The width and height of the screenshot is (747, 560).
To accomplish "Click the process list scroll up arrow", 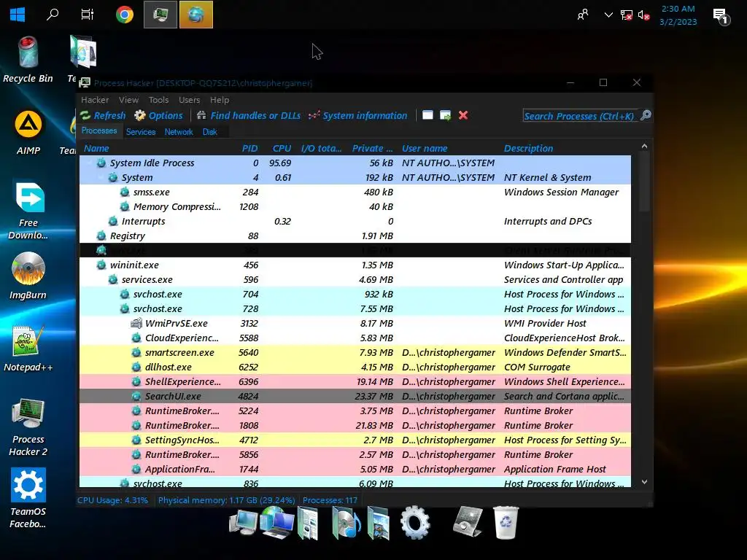I will coord(644,147).
